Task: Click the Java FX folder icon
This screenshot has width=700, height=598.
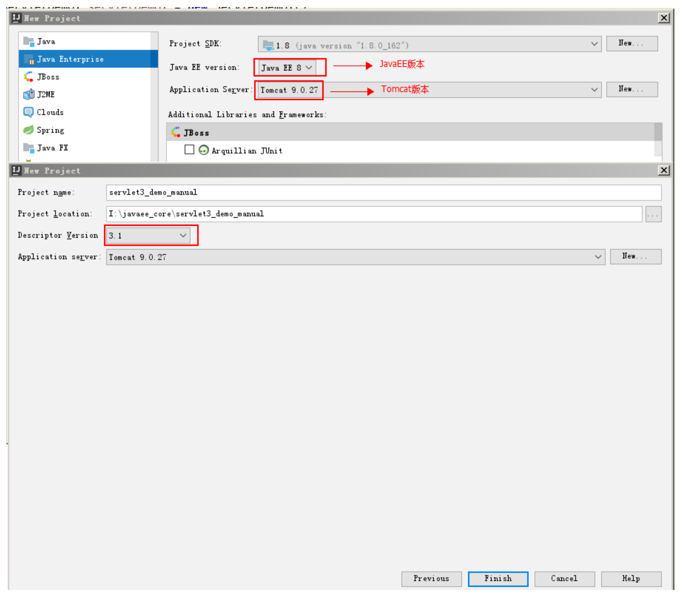Action: click(28, 148)
